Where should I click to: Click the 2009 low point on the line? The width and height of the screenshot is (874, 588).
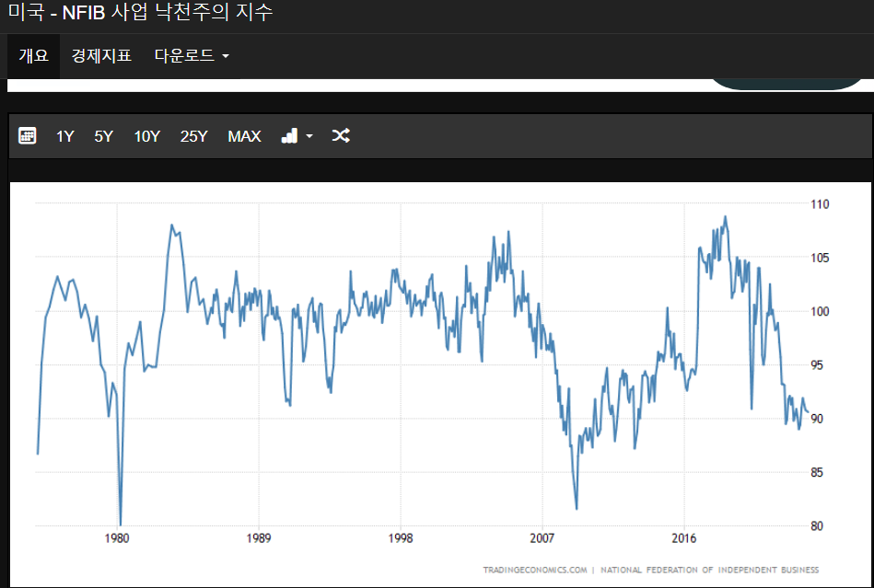pyautogui.click(x=577, y=508)
